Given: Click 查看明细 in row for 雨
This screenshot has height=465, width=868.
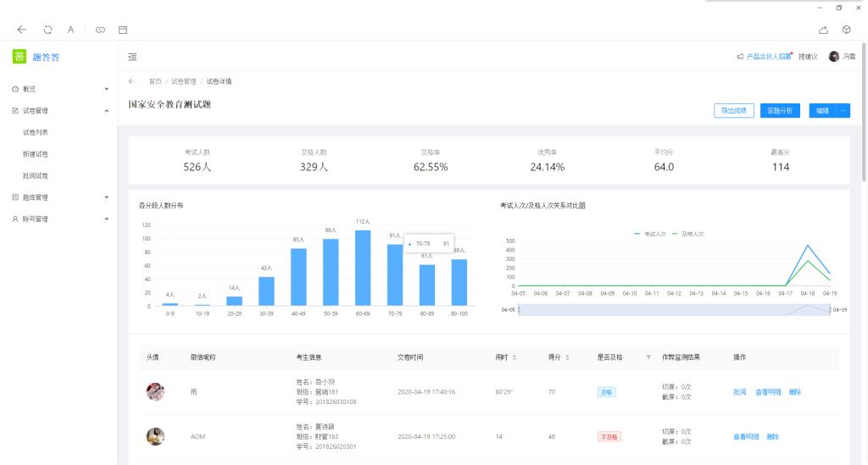Looking at the screenshot, I should 768,392.
